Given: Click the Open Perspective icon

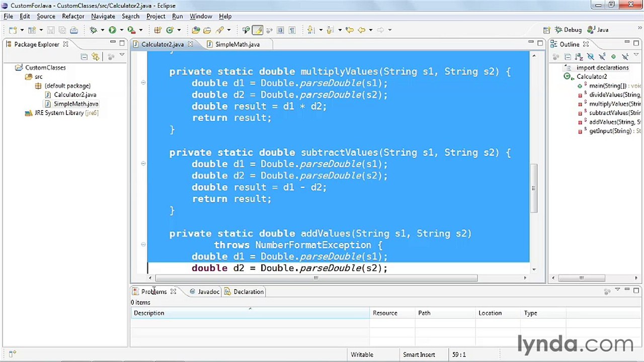Looking at the screenshot, I should pyautogui.click(x=547, y=30).
